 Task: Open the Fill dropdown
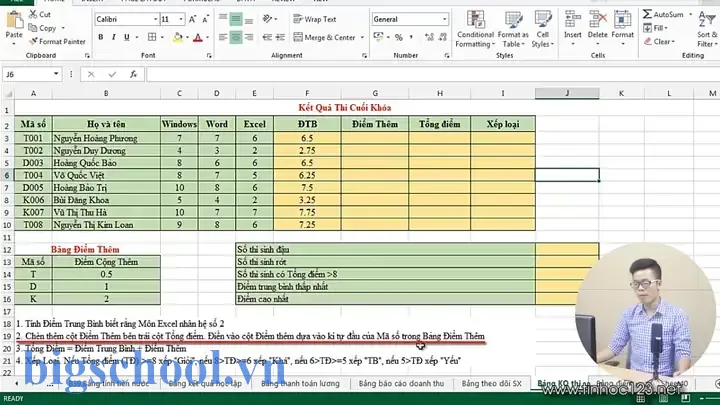[655, 28]
